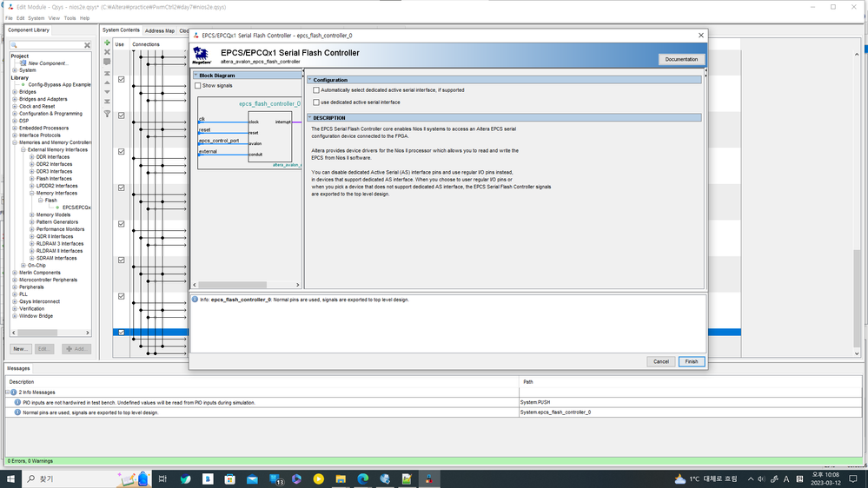This screenshot has height=488, width=868.
Task: Toggle the Use checkbox in the highlighted row
Action: (122, 333)
